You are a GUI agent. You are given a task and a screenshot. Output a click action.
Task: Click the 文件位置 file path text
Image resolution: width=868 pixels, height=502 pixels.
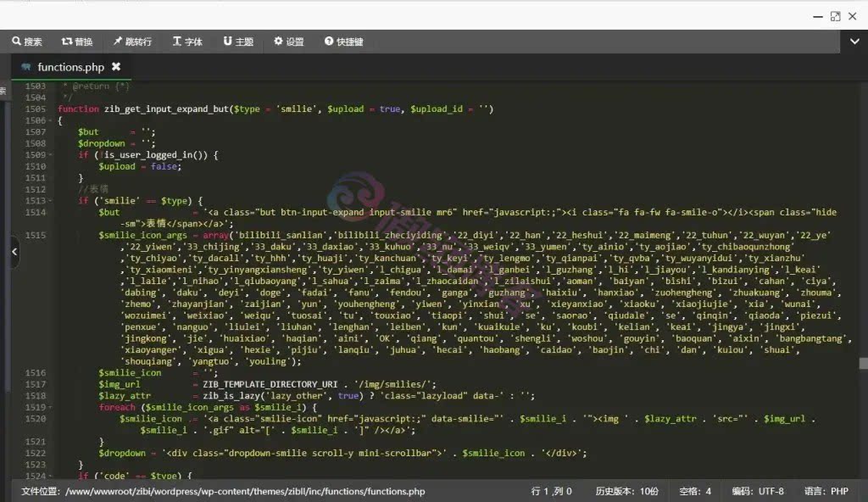coord(223,492)
